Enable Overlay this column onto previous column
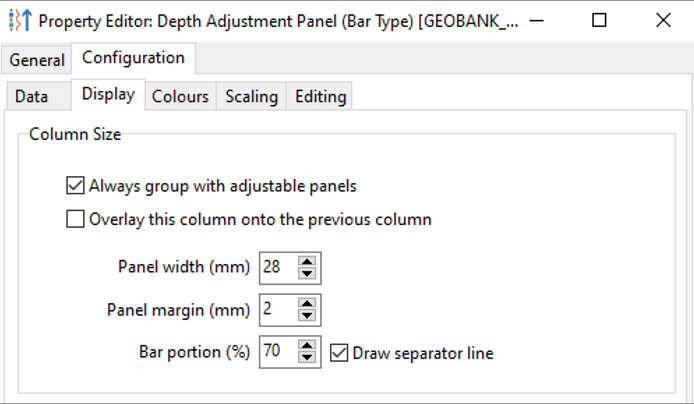694x404 pixels. (74, 219)
